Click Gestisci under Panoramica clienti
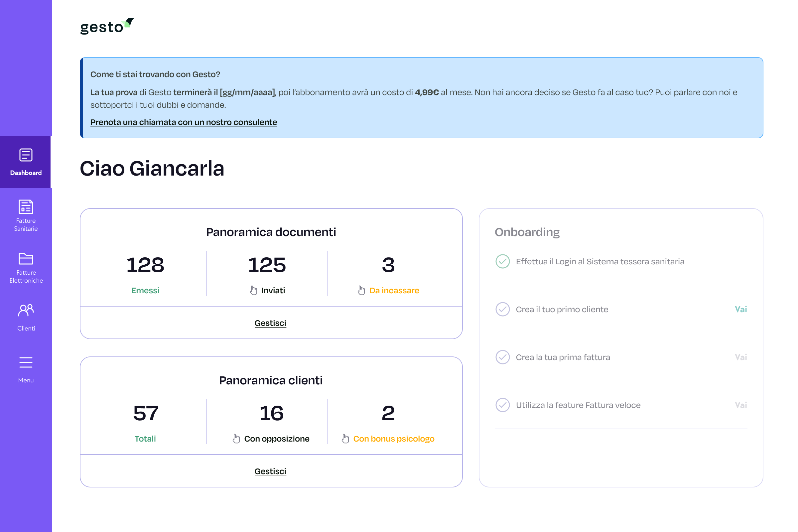This screenshot has width=798, height=532. point(270,471)
